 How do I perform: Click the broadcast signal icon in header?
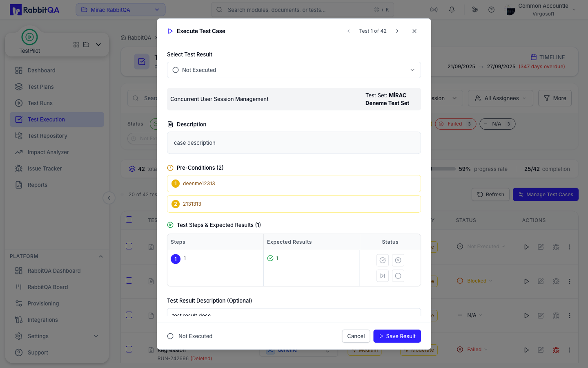pos(434,10)
